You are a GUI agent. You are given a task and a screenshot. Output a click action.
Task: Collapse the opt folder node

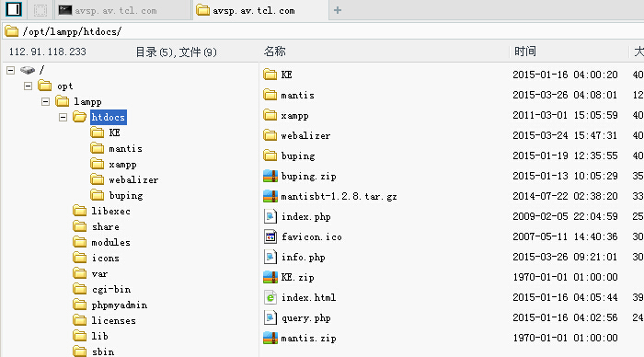click(28, 86)
